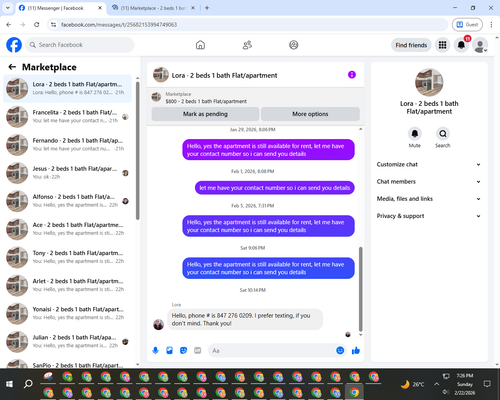Attach a file with the image icon
The image size is (500, 400).
click(169, 350)
